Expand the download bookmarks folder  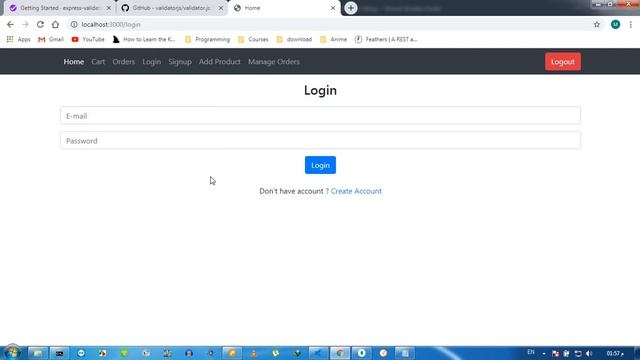[294, 39]
